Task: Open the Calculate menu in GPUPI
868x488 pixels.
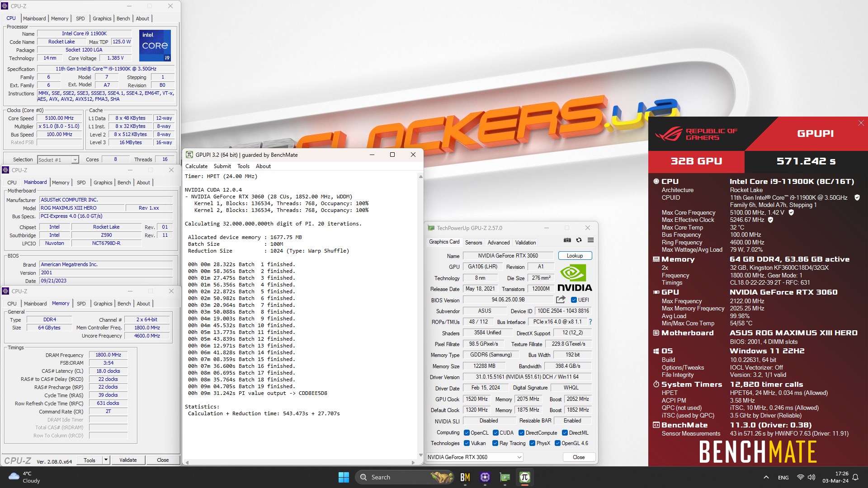Action: 196,166
